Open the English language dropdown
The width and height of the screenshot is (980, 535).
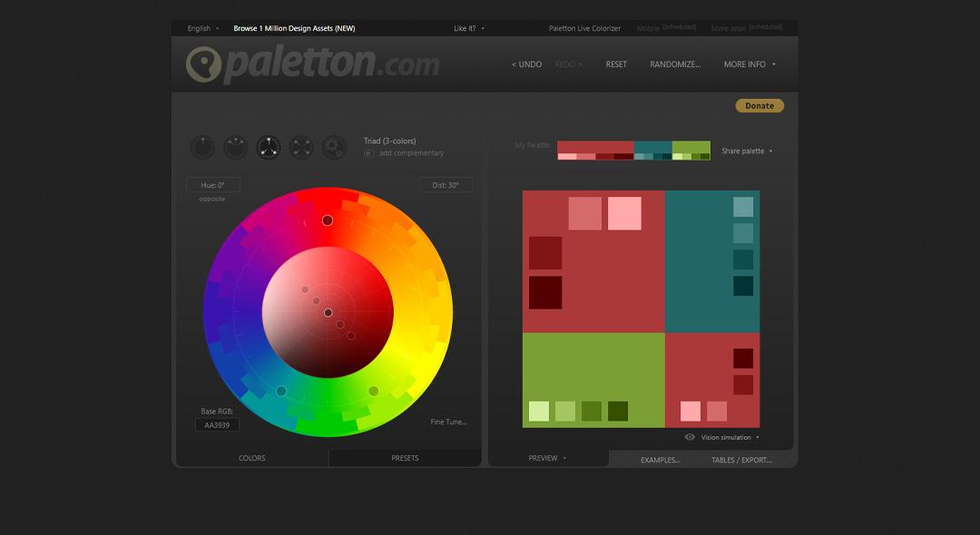coord(203,28)
